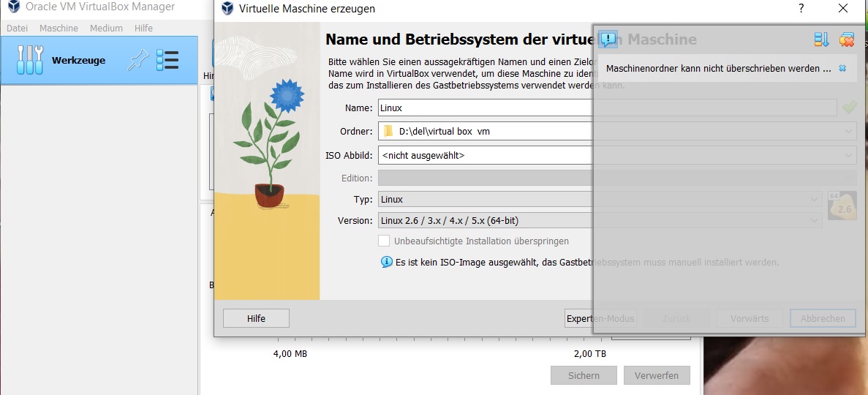Click the notification center speech-bubble icon

point(608,39)
